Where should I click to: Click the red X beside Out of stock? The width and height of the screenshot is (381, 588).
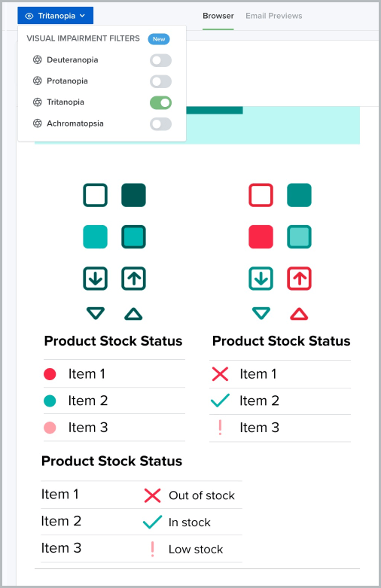pyautogui.click(x=152, y=495)
